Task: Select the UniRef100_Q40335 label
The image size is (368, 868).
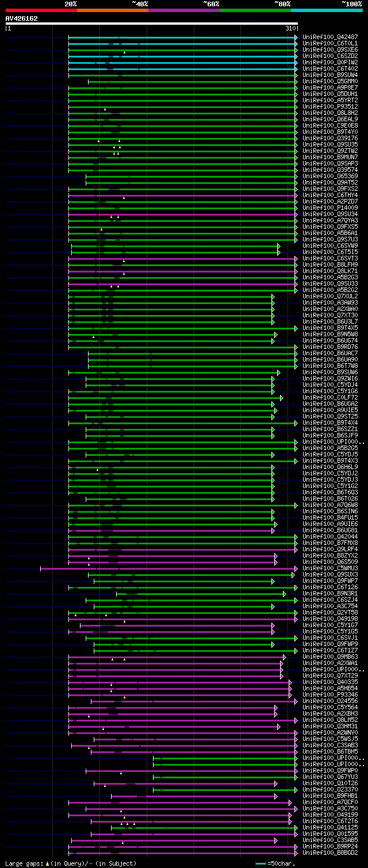Action: (330, 682)
